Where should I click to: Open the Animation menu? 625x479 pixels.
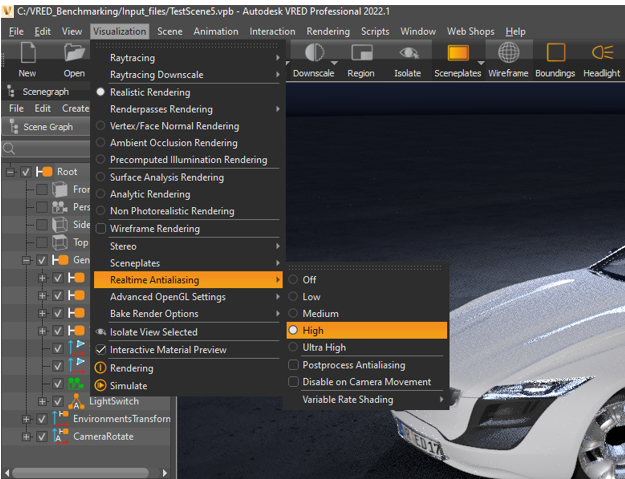point(215,32)
